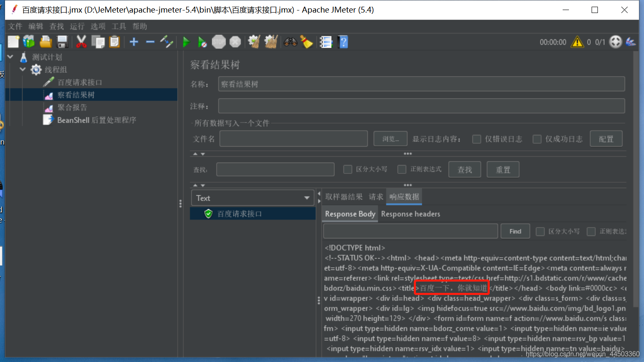Open search with binoculars icon
Image resolution: width=644 pixels, height=362 pixels.
290,42
